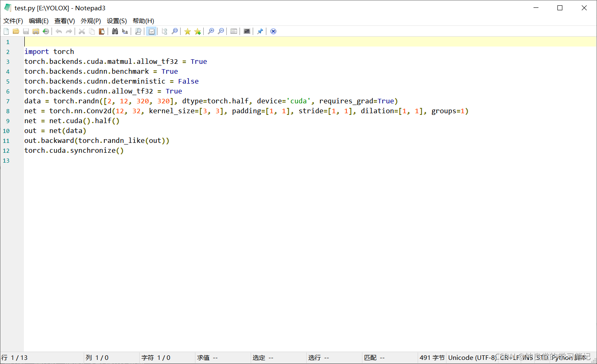Open the 文件(F) menu
The height and width of the screenshot is (364, 597).
point(13,21)
